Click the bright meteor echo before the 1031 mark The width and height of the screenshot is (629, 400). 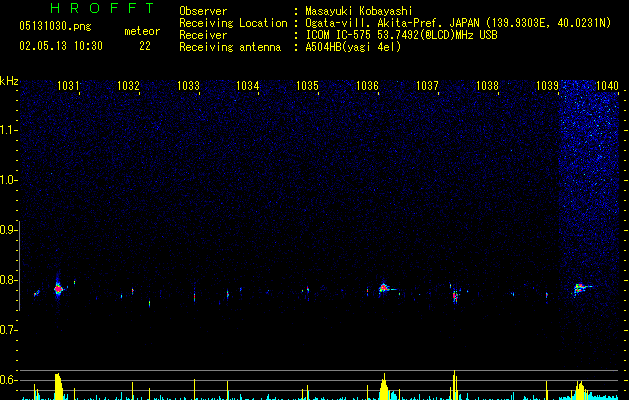click(58, 288)
